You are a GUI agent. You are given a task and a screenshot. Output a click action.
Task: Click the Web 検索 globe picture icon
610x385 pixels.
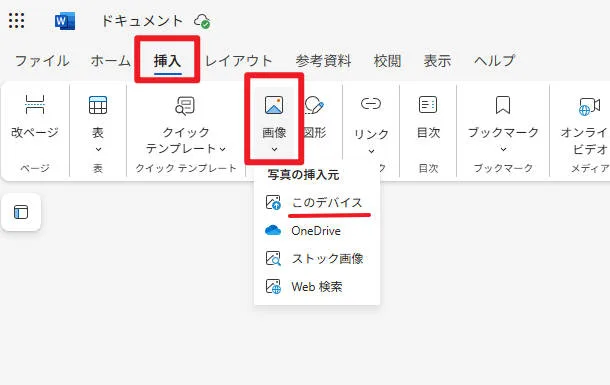273,287
